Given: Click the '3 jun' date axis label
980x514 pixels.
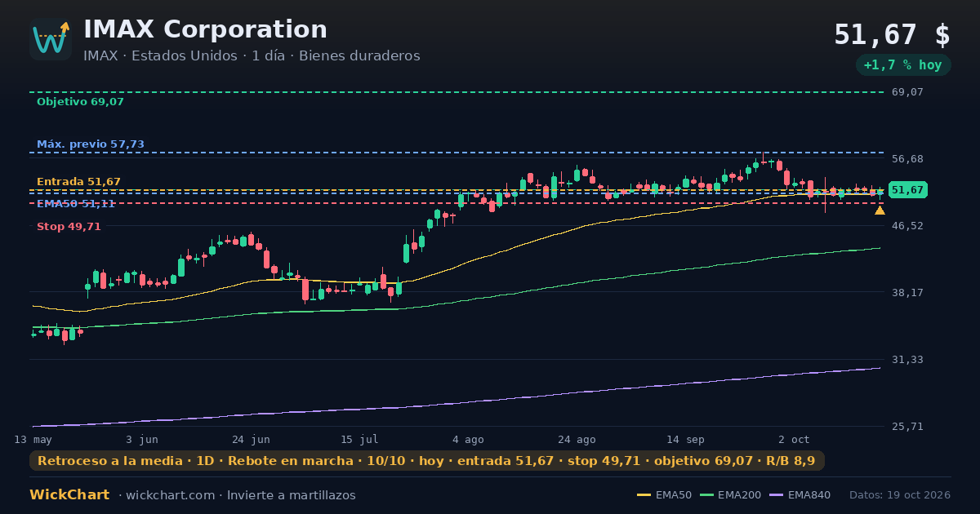Looking at the screenshot, I should click(x=142, y=439).
